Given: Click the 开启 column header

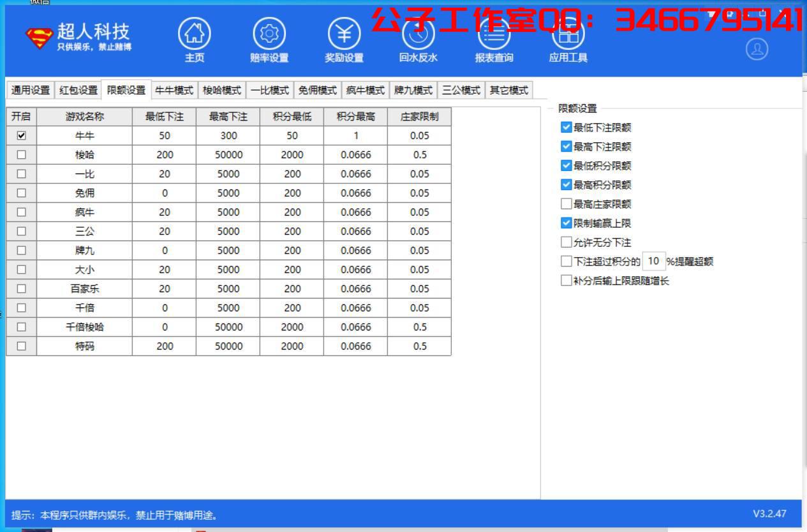Looking at the screenshot, I should [22, 117].
